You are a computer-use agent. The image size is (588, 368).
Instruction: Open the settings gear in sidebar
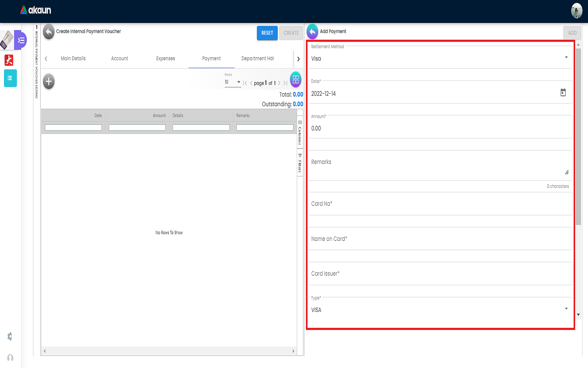pyautogui.click(x=10, y=337)
